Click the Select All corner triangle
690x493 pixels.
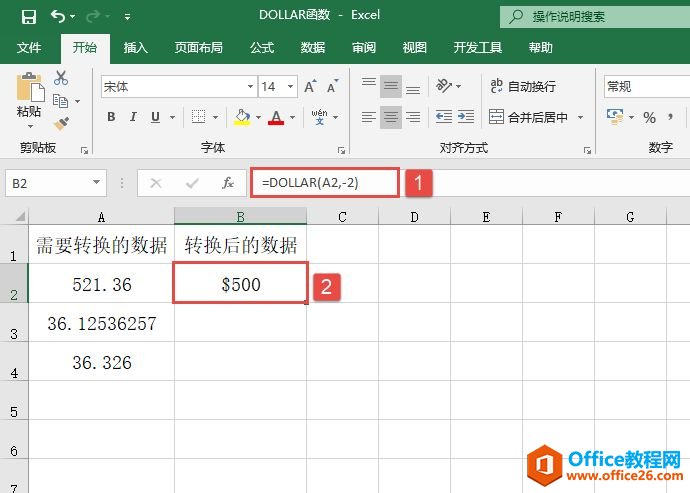pos(20,217)
